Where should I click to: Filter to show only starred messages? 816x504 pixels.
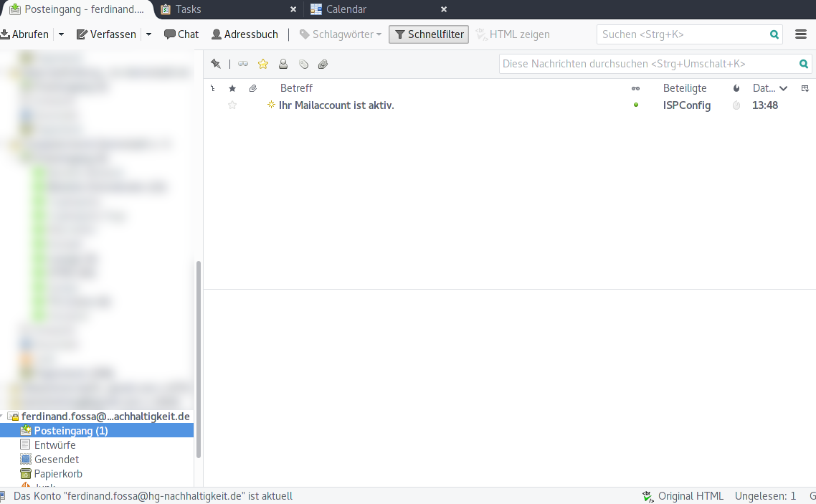pos(263,65)
